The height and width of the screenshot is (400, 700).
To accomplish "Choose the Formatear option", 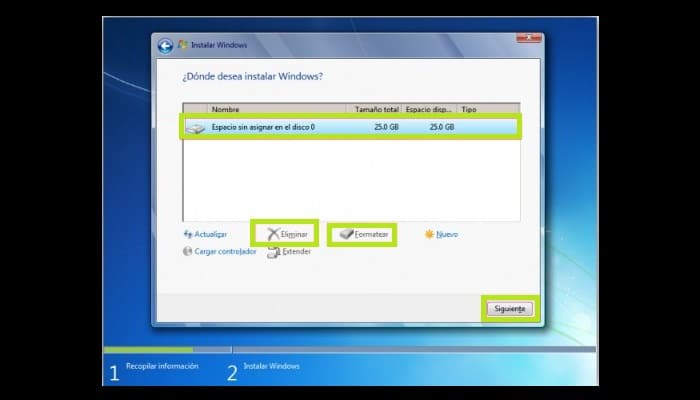I will point(371,234).
